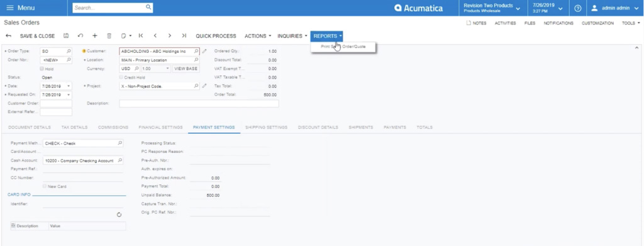Click the Save & Close button
Viewport: 644px width, 246px height.
[37, 36]
